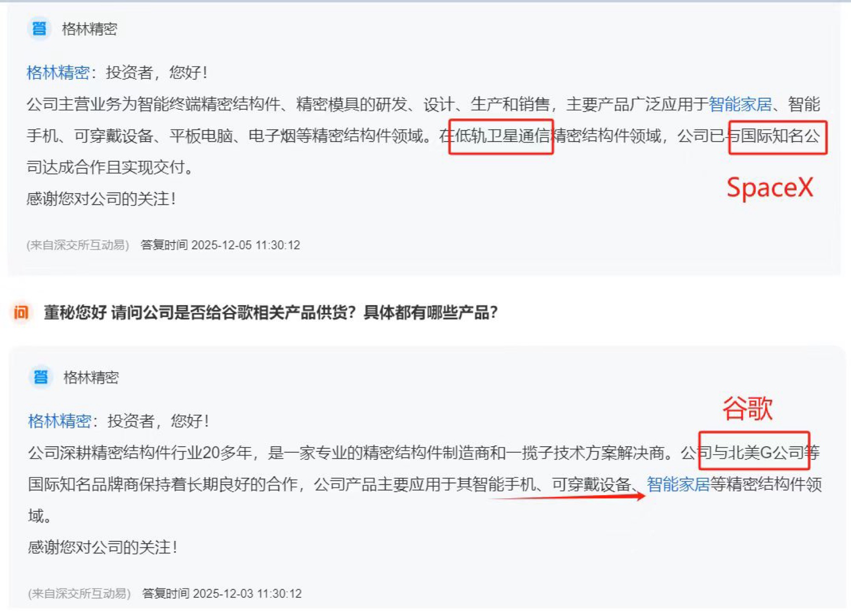Open 智能家居 link in second reply
Image resolution: width=851 pixels, height=616 pixels.
pyautogui.click(x=678, y=484)
